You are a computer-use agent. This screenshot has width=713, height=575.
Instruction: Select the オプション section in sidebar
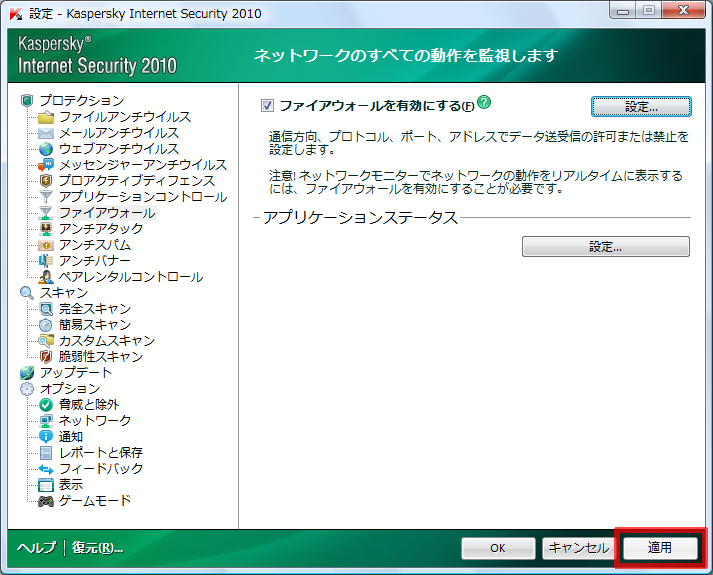pyautogui.click(x=69, y=389)
